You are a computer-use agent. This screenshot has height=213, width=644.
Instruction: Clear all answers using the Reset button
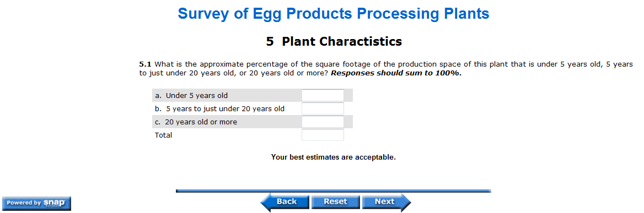click(335, 202)
